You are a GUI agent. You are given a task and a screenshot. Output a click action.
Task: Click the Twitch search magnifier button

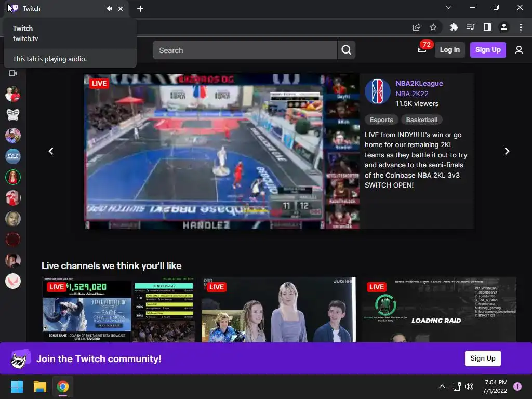point(346,50)
